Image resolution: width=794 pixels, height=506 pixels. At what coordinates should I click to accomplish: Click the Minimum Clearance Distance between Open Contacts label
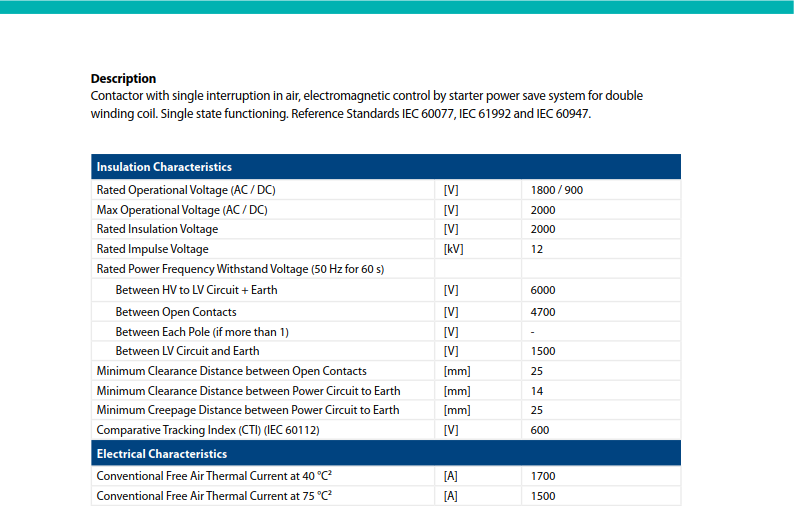(231, 371)
